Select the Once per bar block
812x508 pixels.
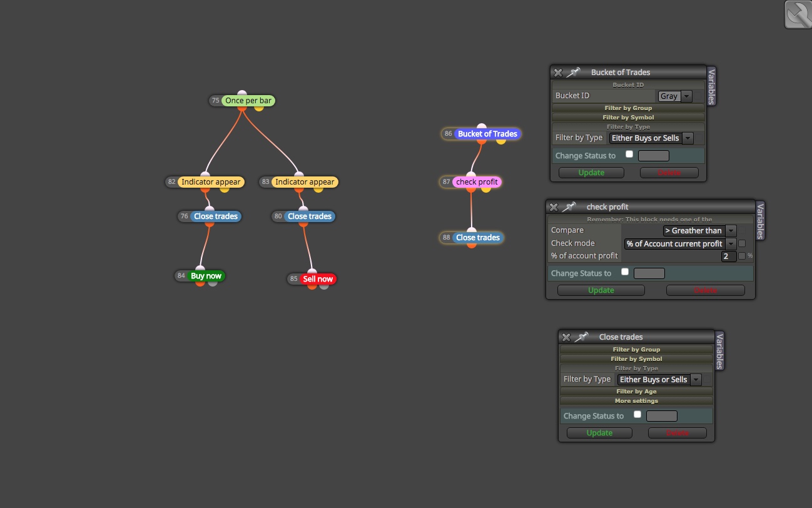[248, 101]
